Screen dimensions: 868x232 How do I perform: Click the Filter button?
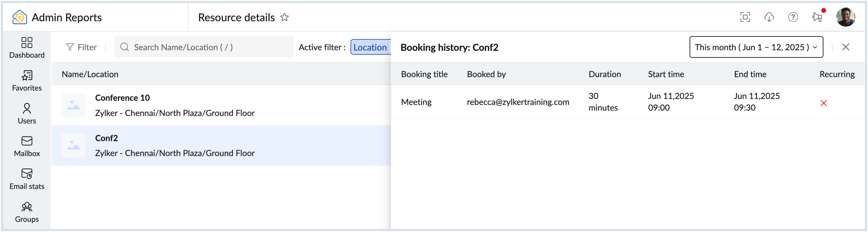81,47
